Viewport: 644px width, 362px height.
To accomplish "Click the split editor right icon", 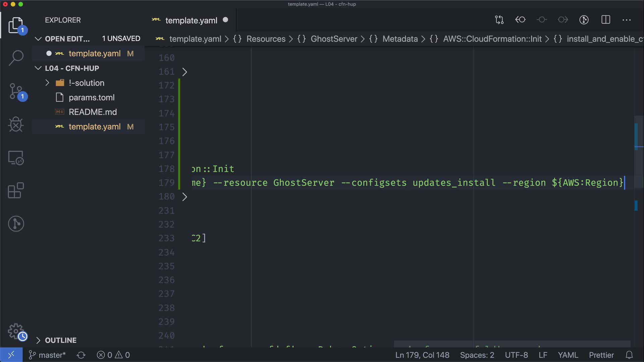I will click(606, 20).
